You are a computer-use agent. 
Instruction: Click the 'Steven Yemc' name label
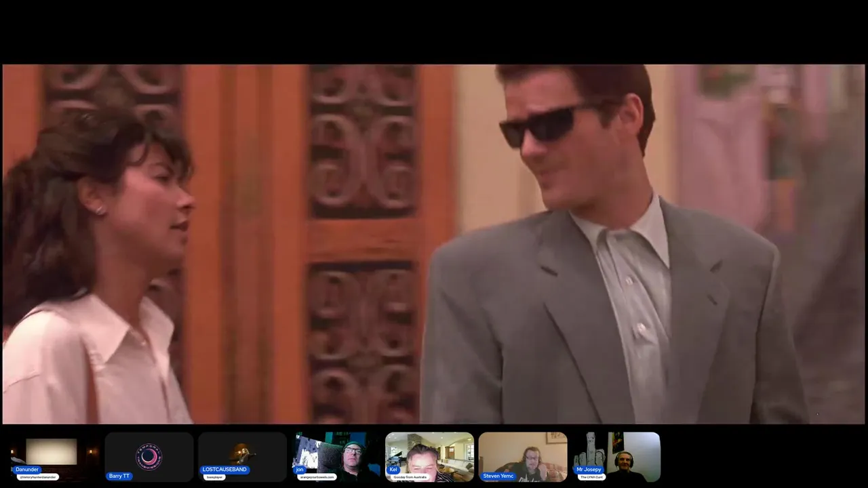coord(498,476)
